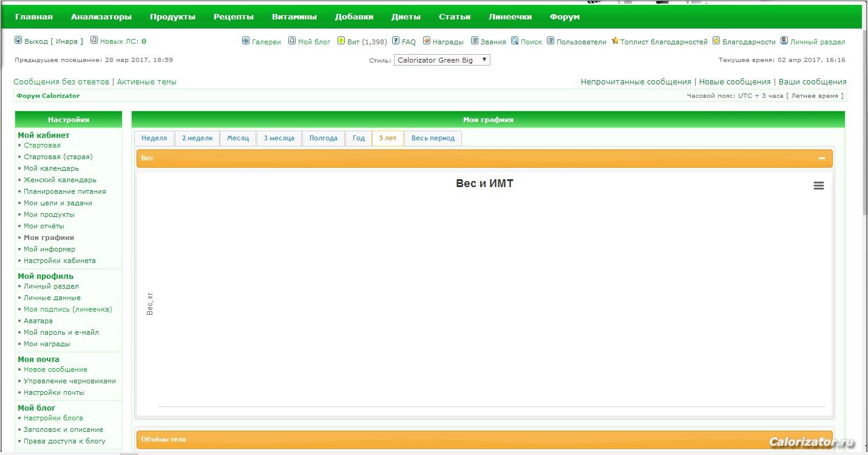Select the Весь период tab
The height and width of the screenshot is (455, 868).
click(433, 139)
